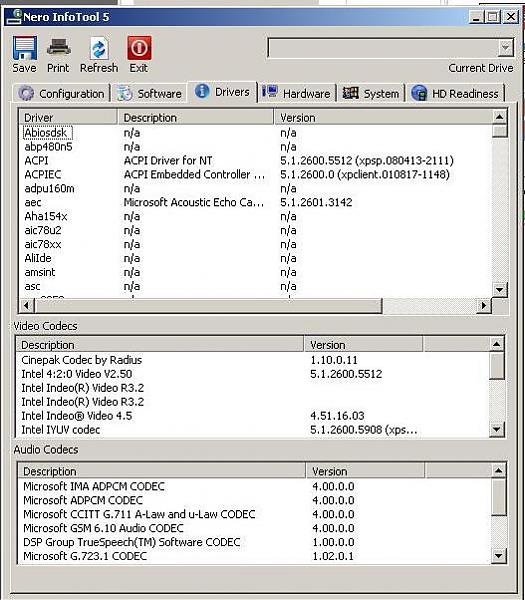Screen dimensions: 525x600
Task: Open the Current Drive dropdown
Action: tap(505, 48)
